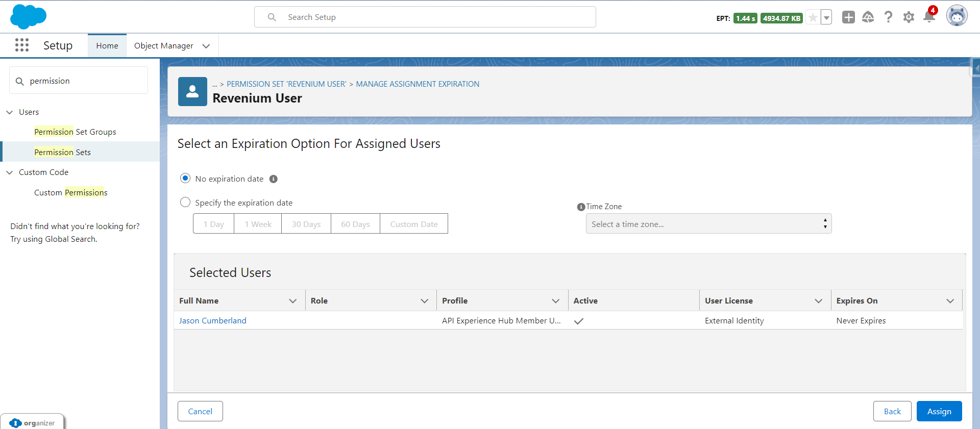Click the Help question mark icon

(888, 17)
